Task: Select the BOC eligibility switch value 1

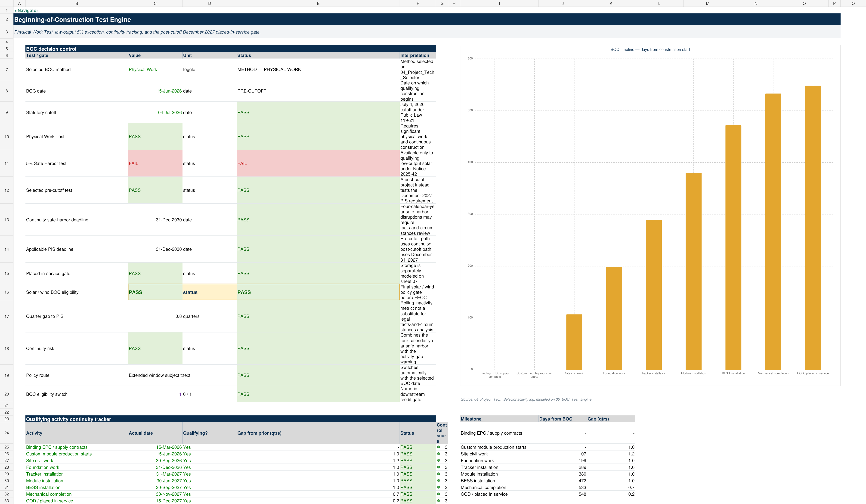Action: pos(155,394)
